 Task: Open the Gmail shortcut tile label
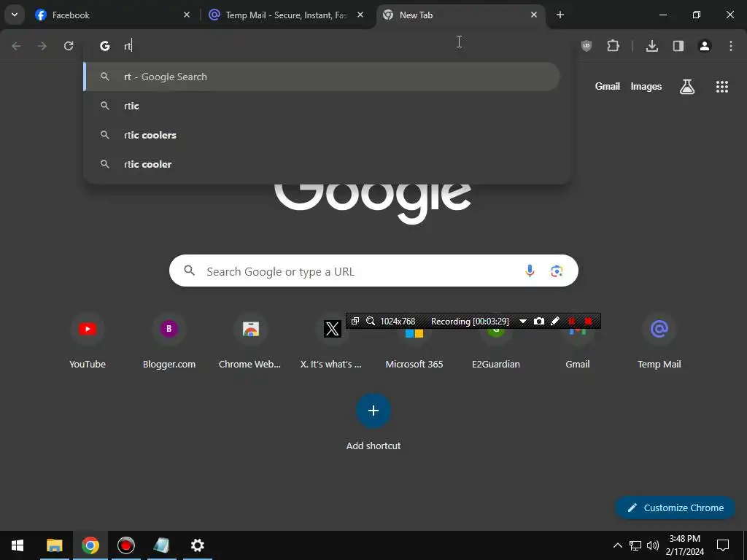click(578, 365)
